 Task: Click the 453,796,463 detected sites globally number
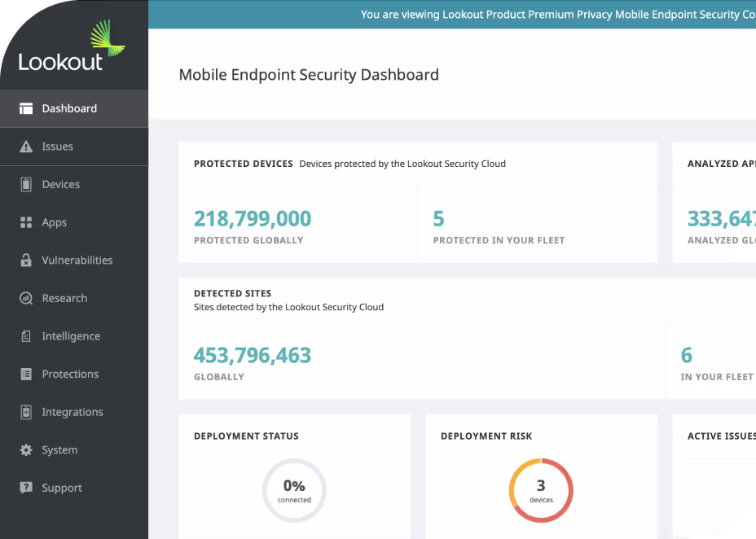(x=253, y=356)
